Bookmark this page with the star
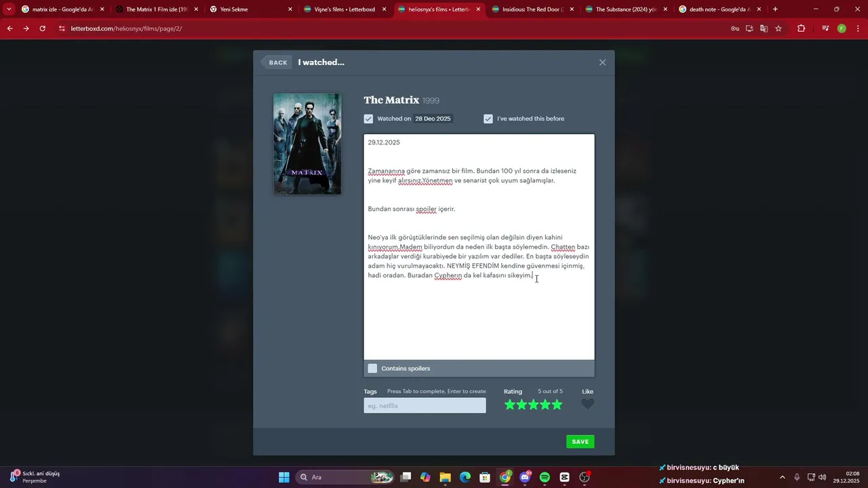 pos(778,28)
